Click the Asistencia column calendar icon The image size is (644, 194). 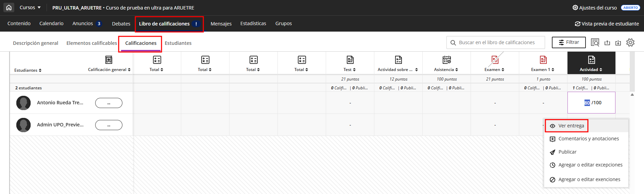pyautogui.click(x=446, y=60)
